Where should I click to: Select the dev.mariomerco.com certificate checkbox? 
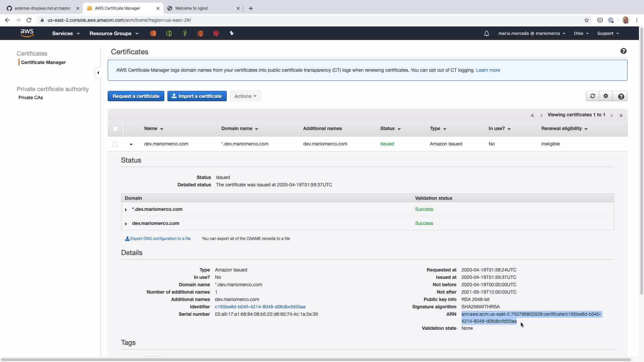coord(115,144)
